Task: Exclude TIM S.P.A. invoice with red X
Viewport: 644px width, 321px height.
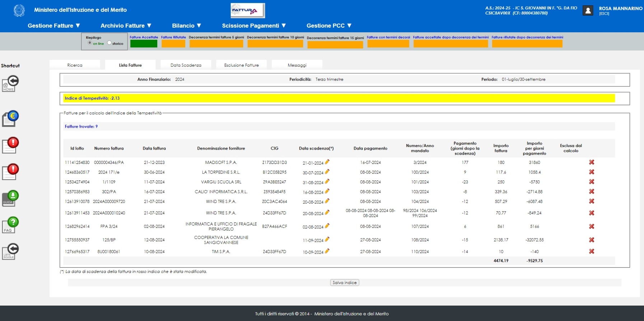Action: 591,251
